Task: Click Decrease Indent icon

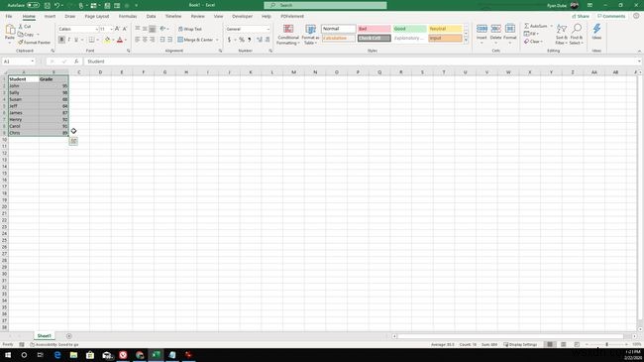Action: click(162, 40)
